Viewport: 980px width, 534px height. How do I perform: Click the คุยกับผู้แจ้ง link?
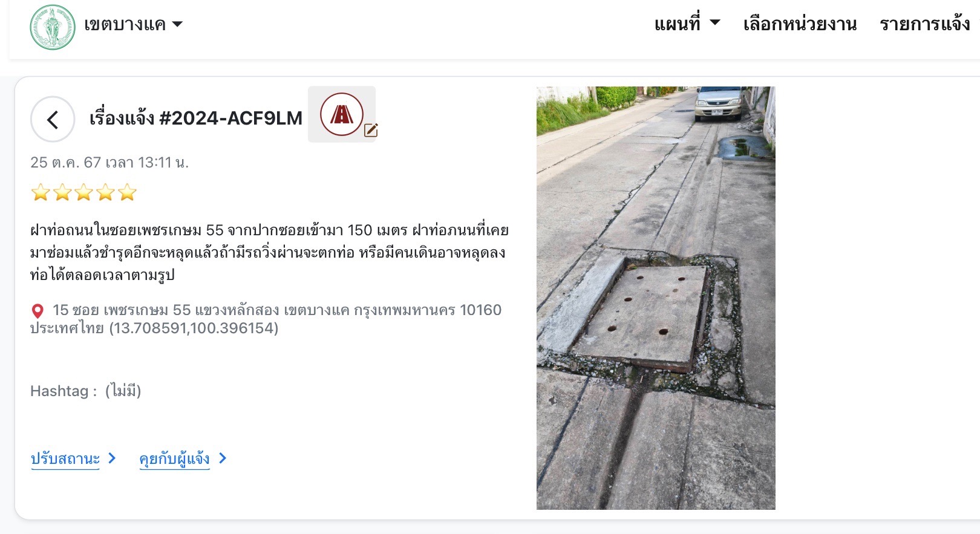point(175,458)
